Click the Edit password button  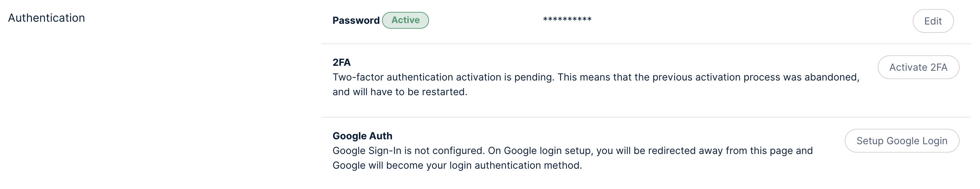point(932,21)
